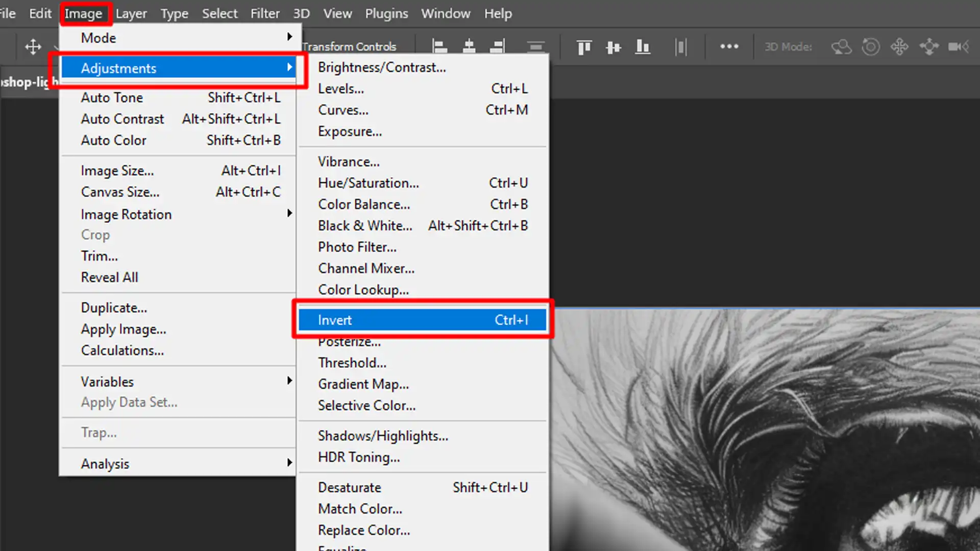Select the Move tool in the options bar
This screenshot has width=980, height=551.
33,46
